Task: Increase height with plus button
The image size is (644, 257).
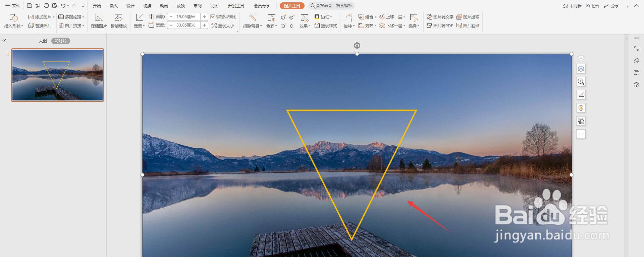Action: click(x=204, y=17)
